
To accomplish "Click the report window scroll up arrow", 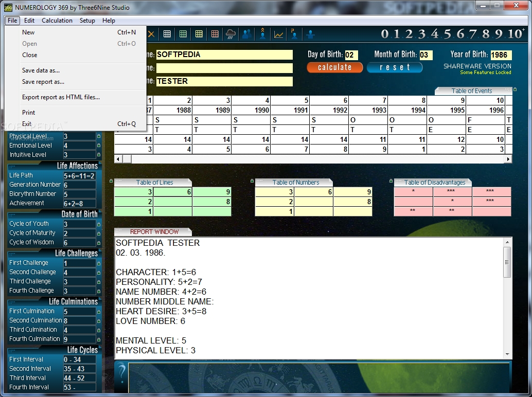I will click(507, 242).
